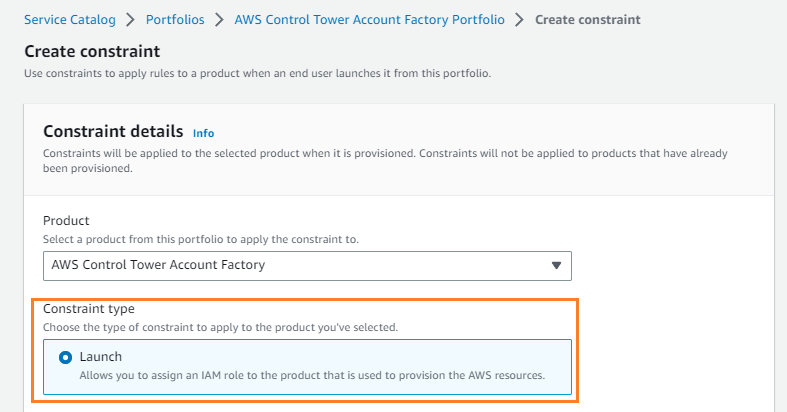Select the Launch constraint type radio button
The width and height of the screenshot is (787, 412).
coord(65,357)
